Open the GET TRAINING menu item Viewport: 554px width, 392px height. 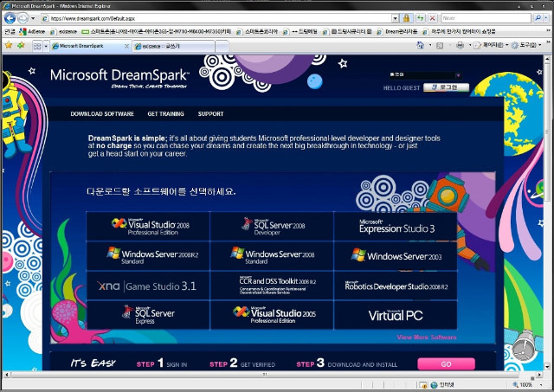(x=165, y=113)
